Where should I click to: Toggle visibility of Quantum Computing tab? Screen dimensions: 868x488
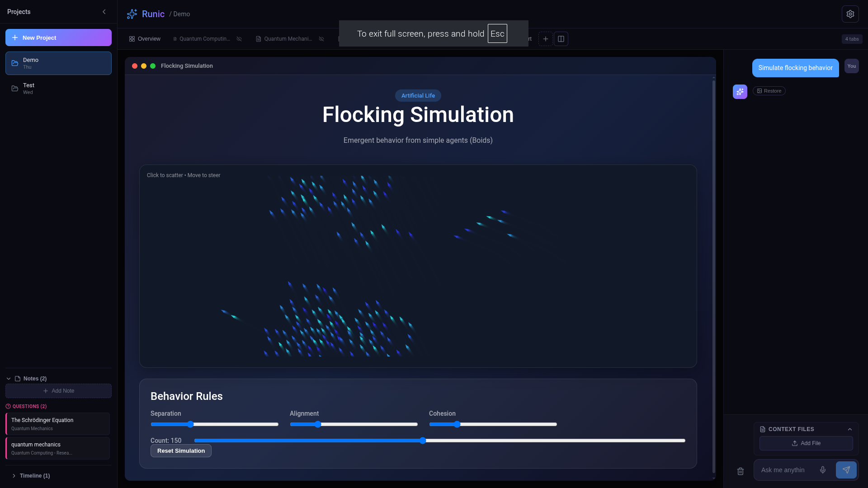[x=239, y=39]
